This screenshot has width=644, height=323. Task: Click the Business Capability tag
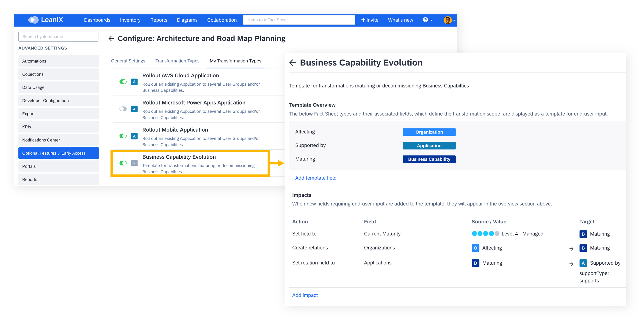click(x=429, y=159)
